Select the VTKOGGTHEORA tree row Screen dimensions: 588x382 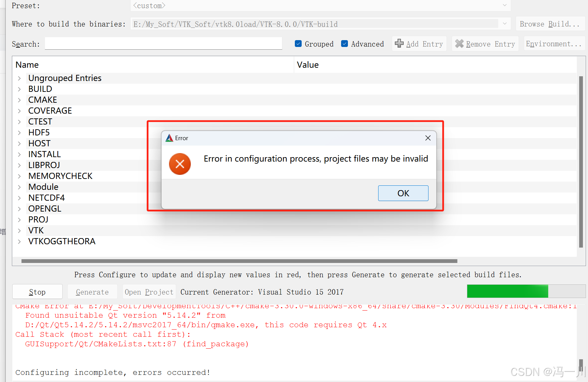pyautogui.click(x=295, y=242)
